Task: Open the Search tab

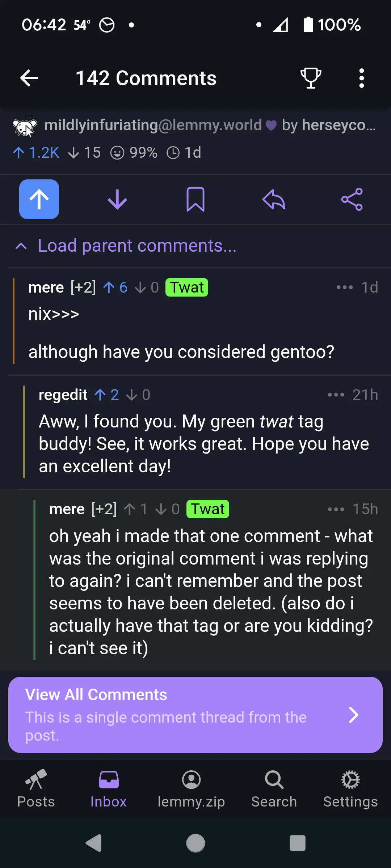Action: pyautogui.click(x=274, y=788)
